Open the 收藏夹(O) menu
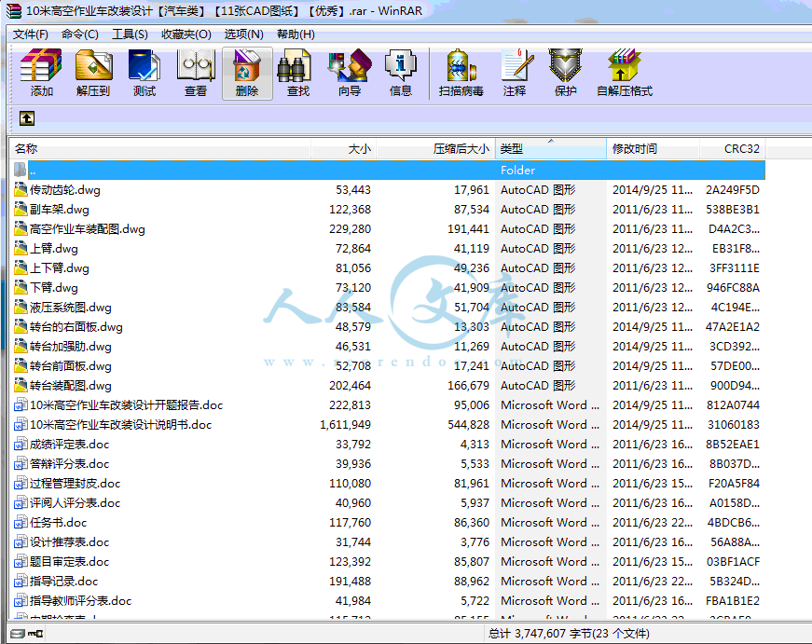812x644 pixels. (x=186, y=34)
